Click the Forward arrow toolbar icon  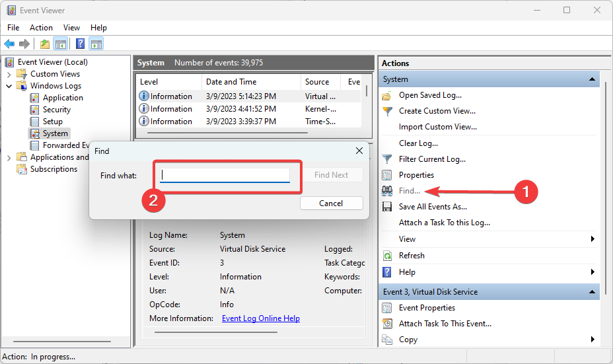click(24, 44)
